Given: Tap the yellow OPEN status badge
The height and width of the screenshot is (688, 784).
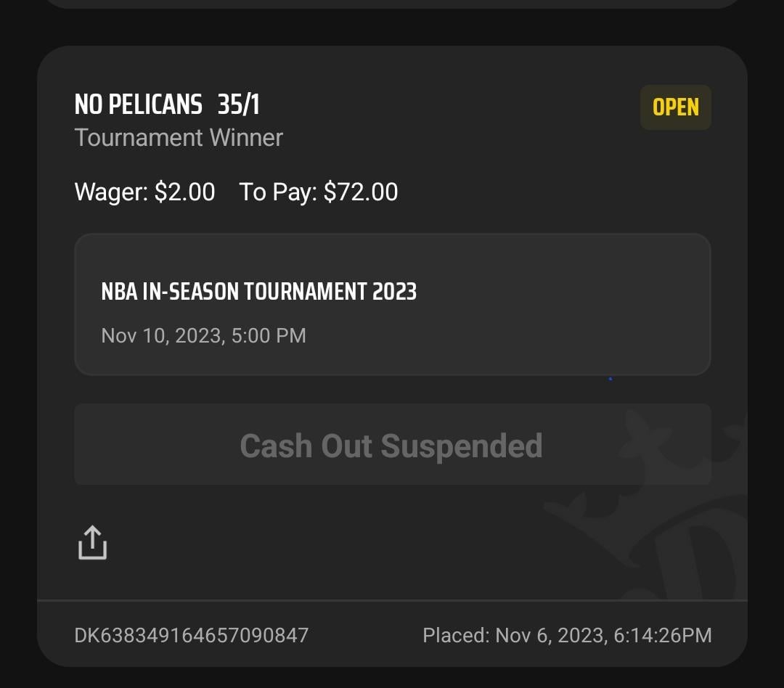Looking at the screenshot, I should [x=675, y=107].
